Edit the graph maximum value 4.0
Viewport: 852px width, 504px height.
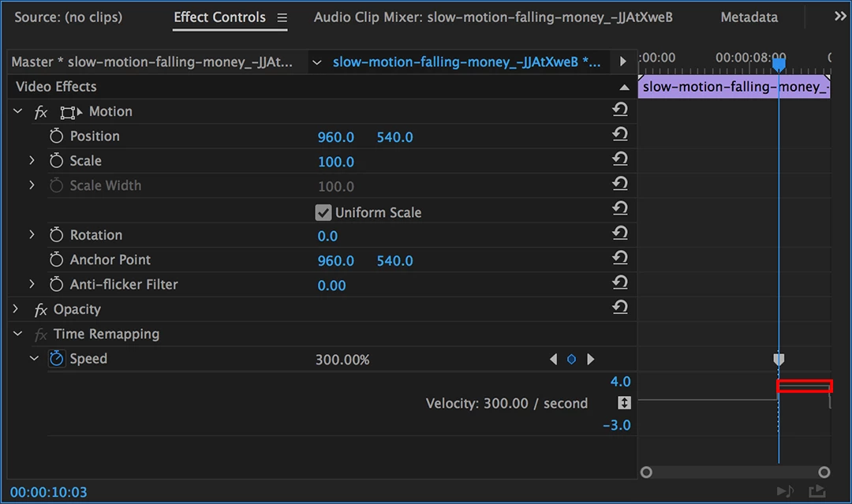click(x=621, y=381)
